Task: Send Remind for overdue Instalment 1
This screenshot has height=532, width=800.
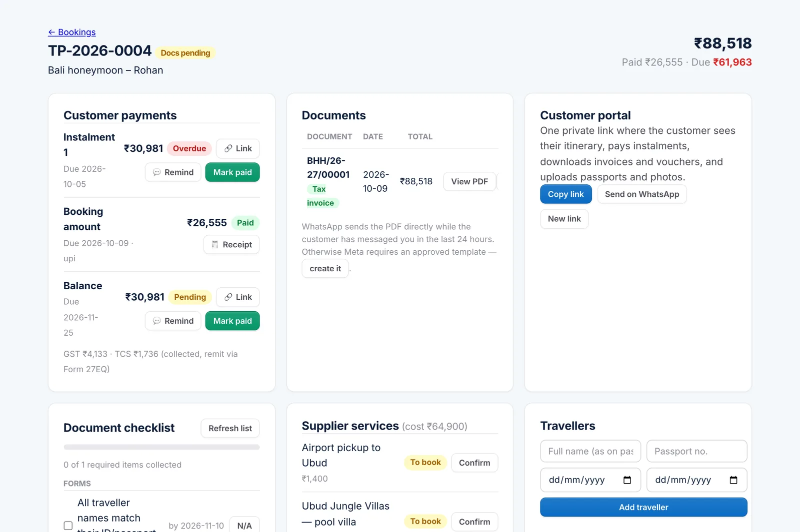Action: point(173,172)
